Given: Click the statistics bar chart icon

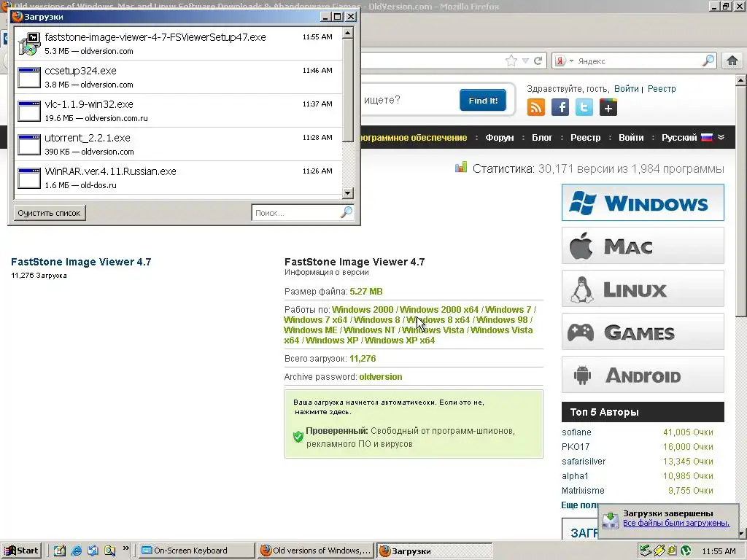Looking at the screenshot, I should click(461, 167).
